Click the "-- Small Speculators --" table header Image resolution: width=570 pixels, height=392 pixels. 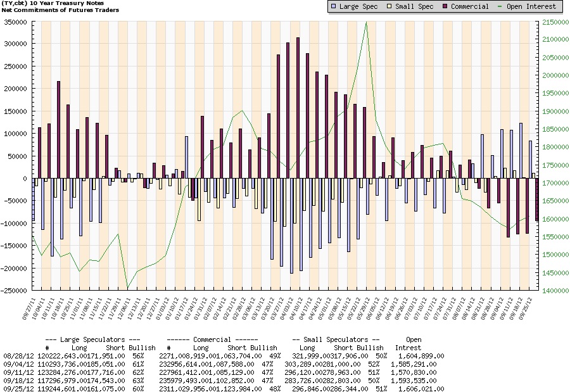(x=336, y=339)
